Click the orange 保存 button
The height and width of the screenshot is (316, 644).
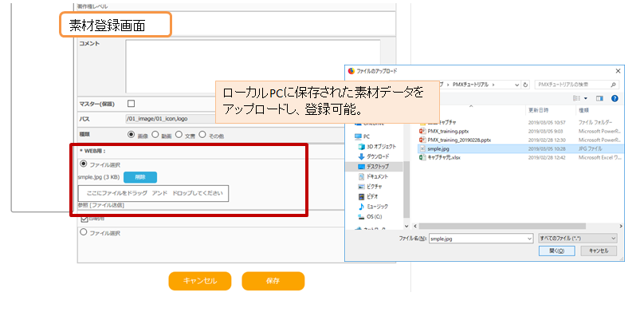pos(273,281)
